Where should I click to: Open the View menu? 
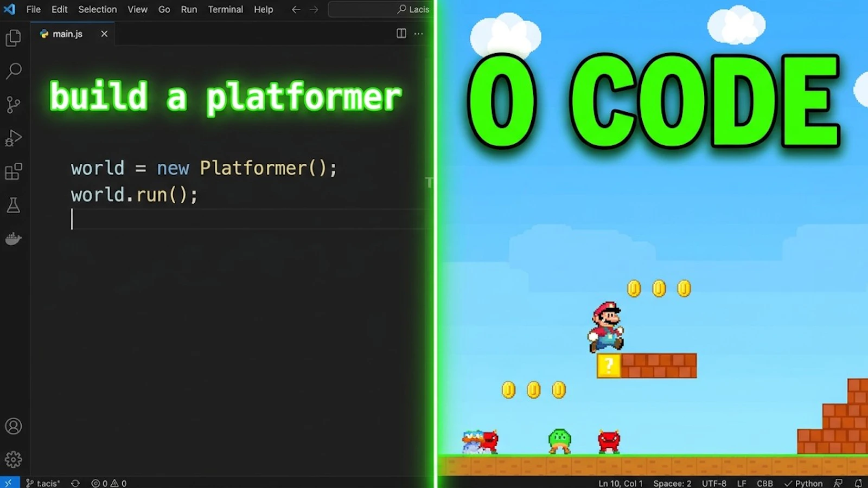point(138,9)
